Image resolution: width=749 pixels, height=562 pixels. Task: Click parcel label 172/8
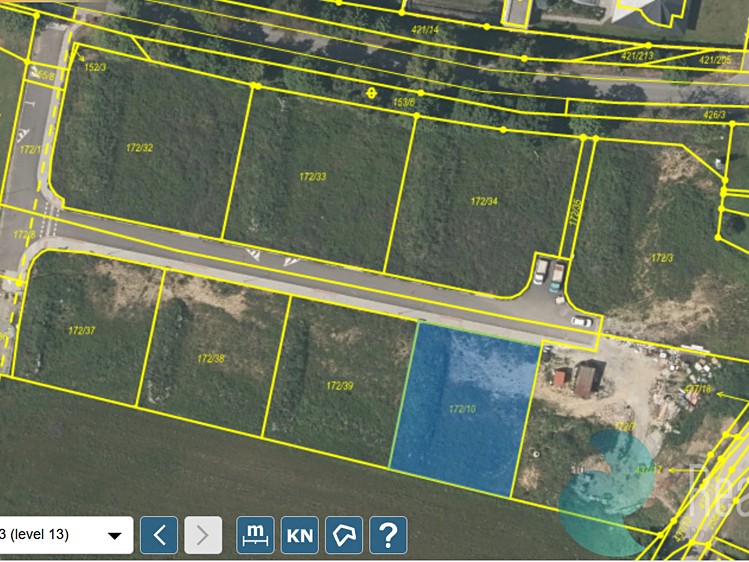24,234
